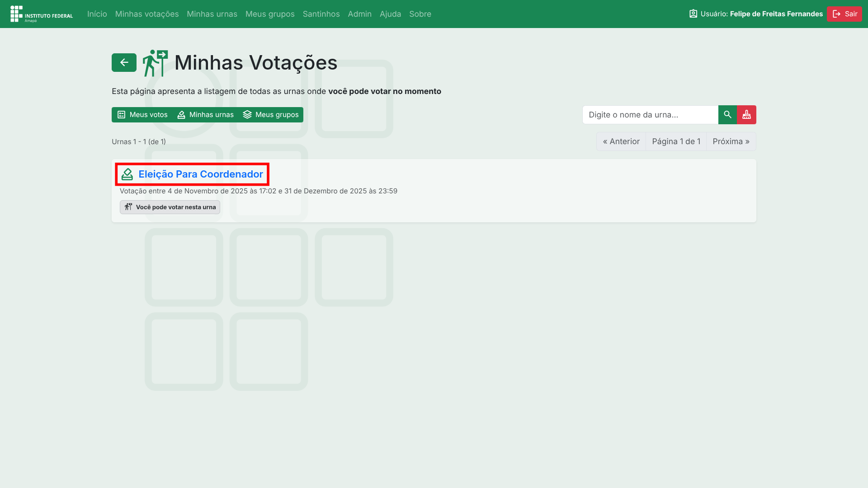Click the magnifier search button
The height and width of the screenshot is (488, 868).
(x=727, y=115)
